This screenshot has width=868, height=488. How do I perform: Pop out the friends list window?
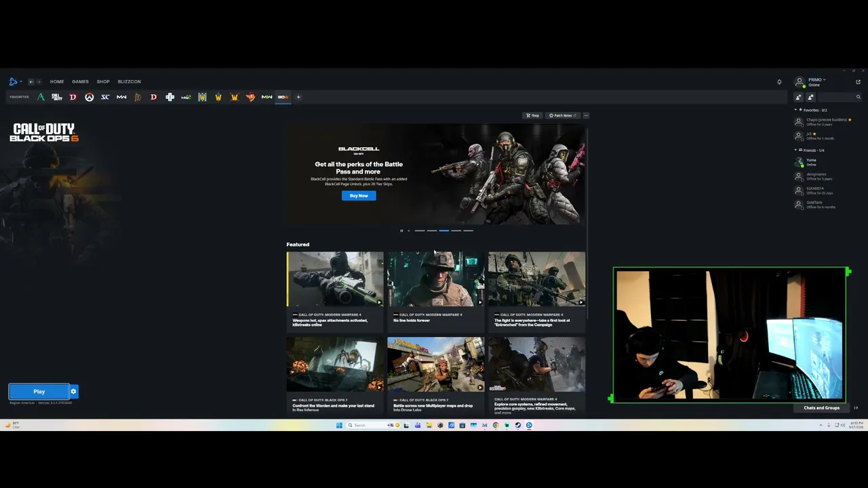(858, 82)
